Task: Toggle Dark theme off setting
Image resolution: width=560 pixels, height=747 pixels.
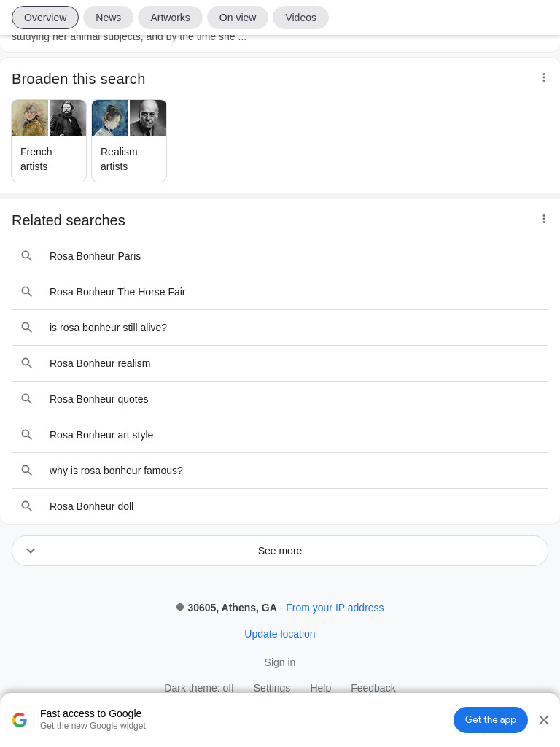Action: click(x=199, y=687)
